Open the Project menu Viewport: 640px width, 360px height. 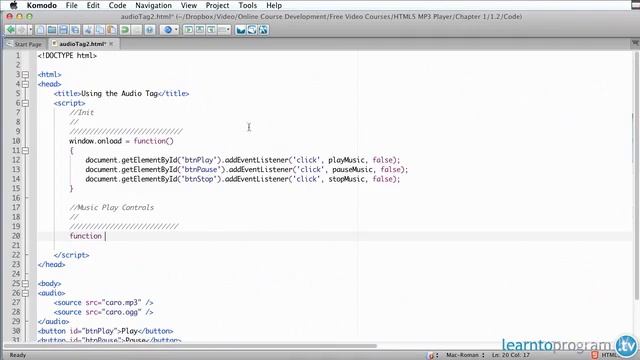pyautogui.click(x=217, y=5)
